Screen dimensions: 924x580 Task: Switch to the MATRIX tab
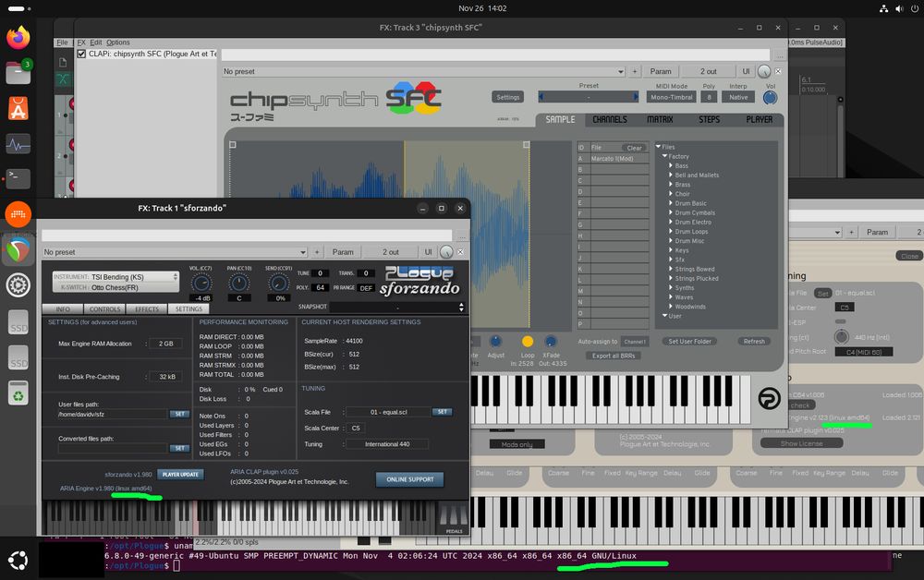[660, 119]
